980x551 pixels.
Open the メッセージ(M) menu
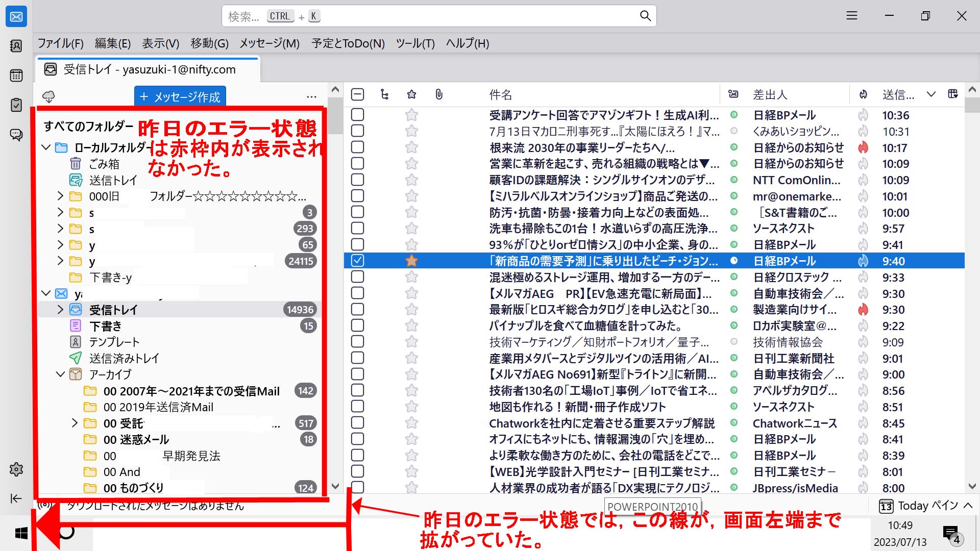pyautogui.click(x=269, y=43)
